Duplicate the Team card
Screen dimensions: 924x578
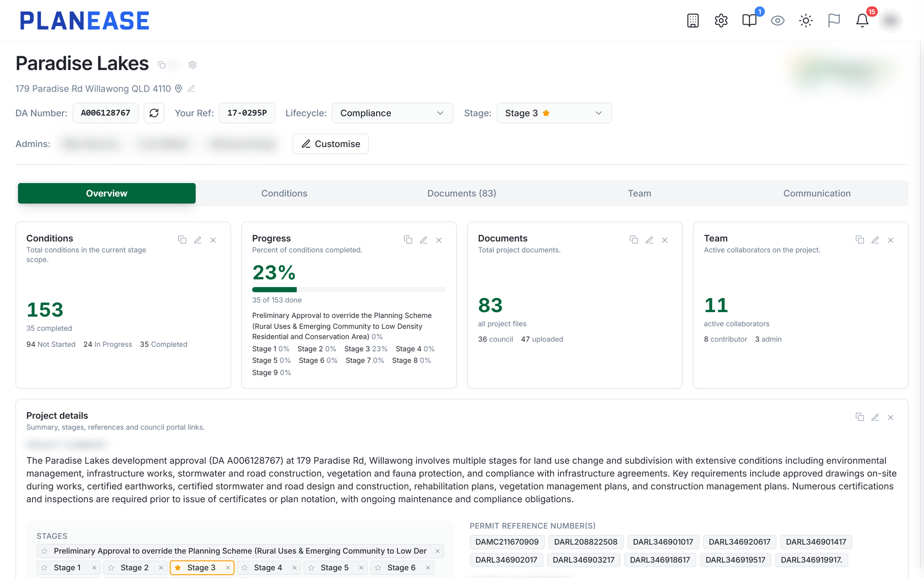coord(860,240)
